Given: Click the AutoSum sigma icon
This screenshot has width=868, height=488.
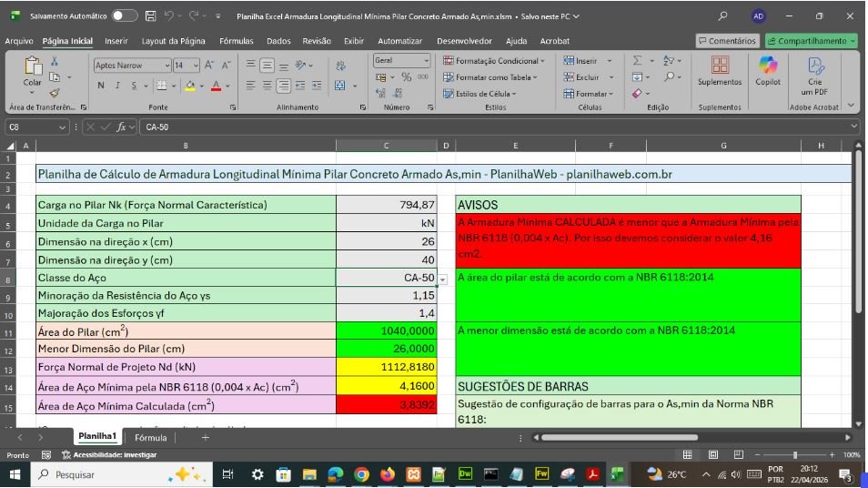Looking at the screenshot, I should [638, 60].
